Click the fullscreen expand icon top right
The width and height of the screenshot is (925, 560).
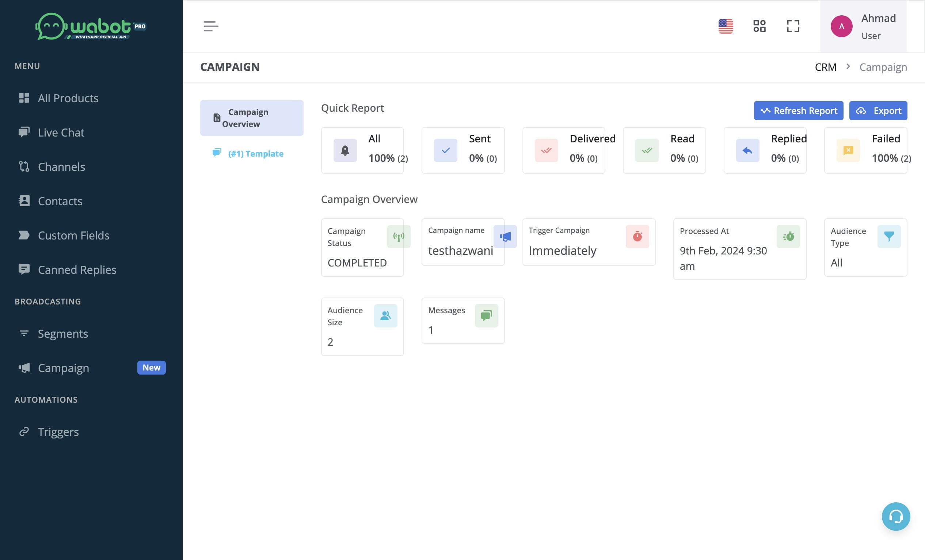(x=793, y=26)
